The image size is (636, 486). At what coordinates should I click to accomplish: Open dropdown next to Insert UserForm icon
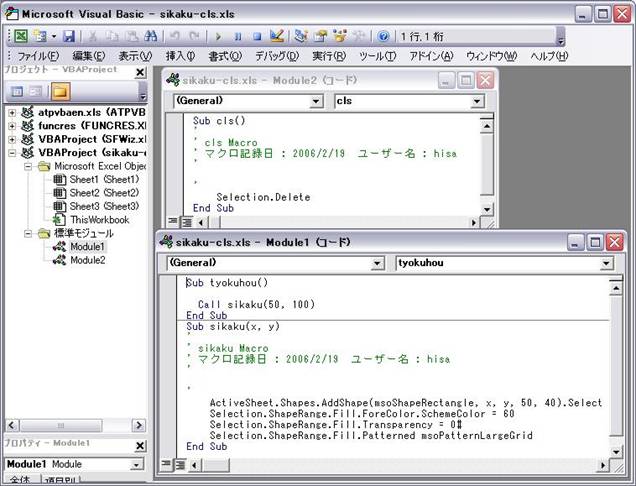point(54,37)
